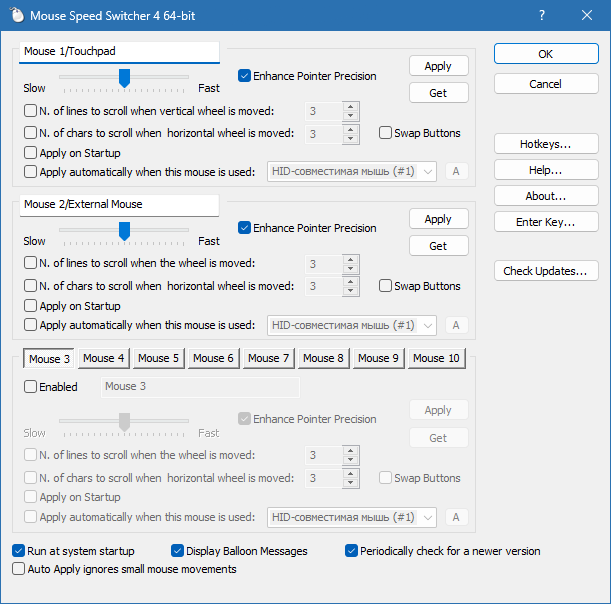Uncheck Periodically check for a newer version
Screen dimensions: 611x604
(x=351, y=551)
